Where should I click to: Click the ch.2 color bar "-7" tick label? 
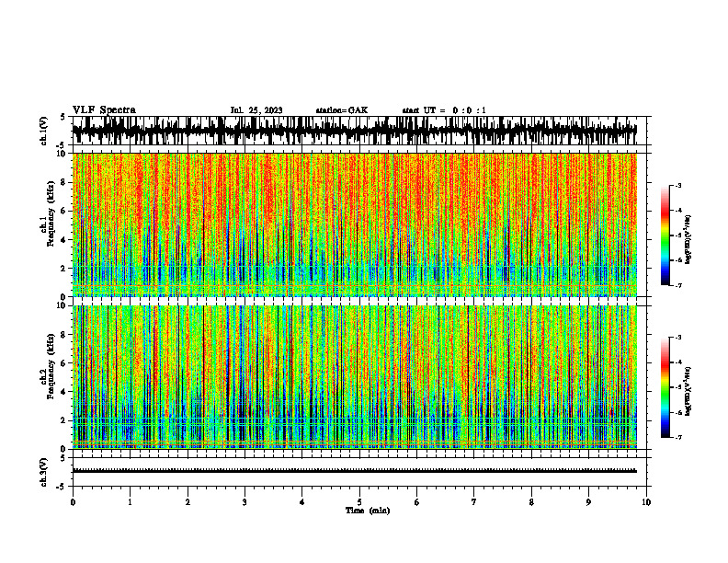pyautogui.click(x=678, y=437)
